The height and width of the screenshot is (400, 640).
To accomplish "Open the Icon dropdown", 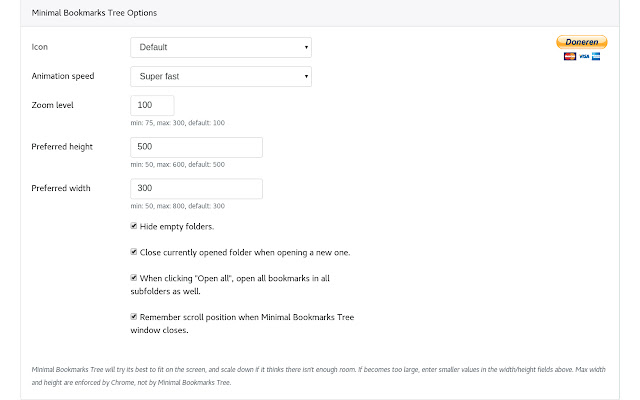I will [x=220, y=47].
